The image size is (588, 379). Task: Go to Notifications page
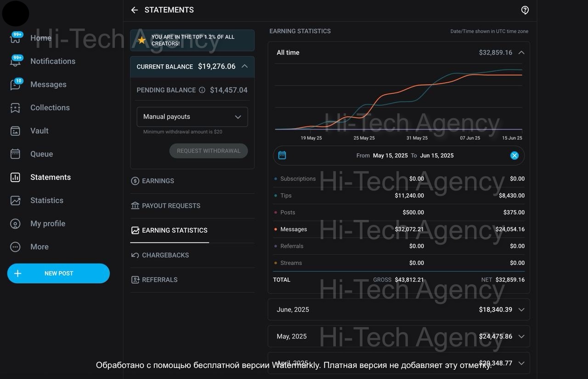[53, 61]
